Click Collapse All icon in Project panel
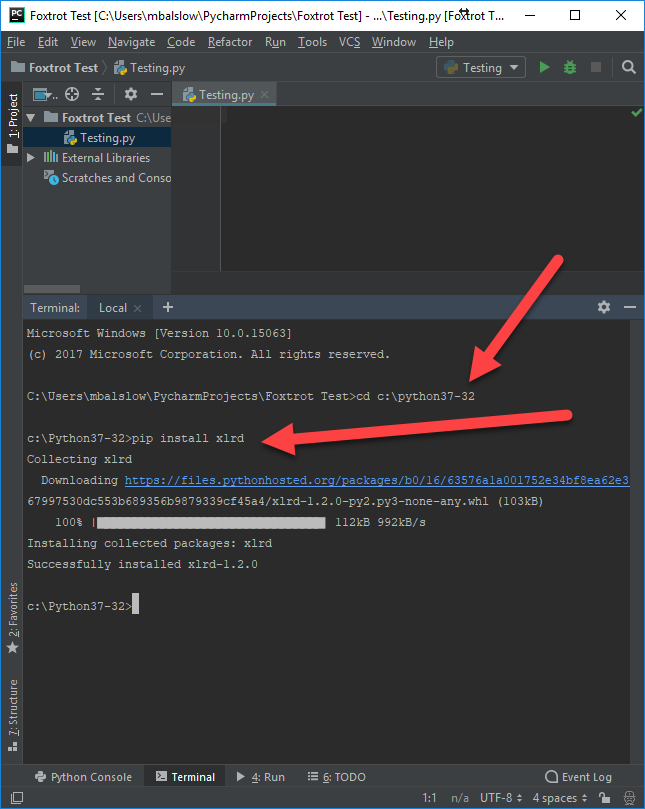 coord(98,94)
